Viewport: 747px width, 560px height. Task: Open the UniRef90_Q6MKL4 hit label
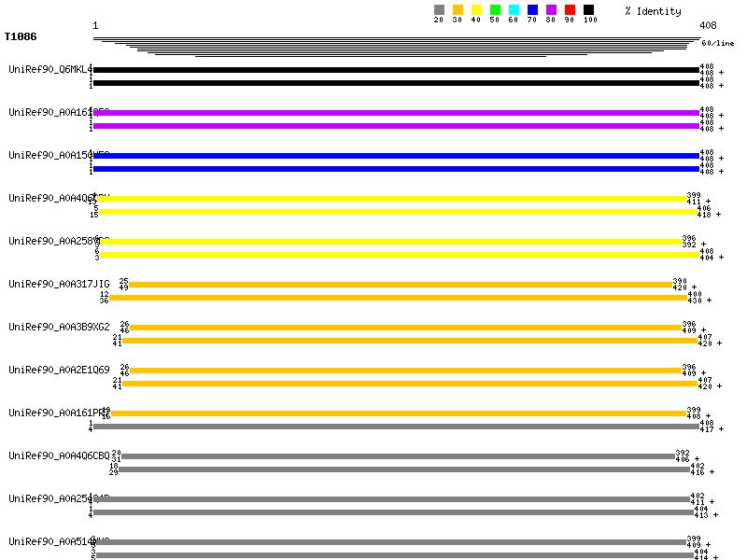point(50,69)
